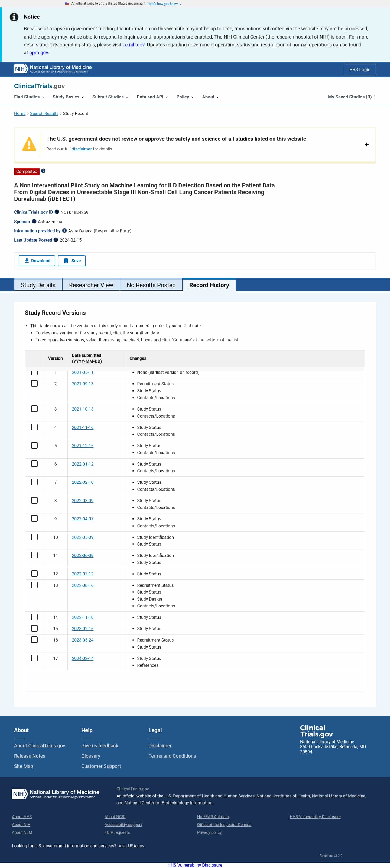Tick the checkbox for version 2
Viewport: 390px width, 868px height.
coord(34,384)
